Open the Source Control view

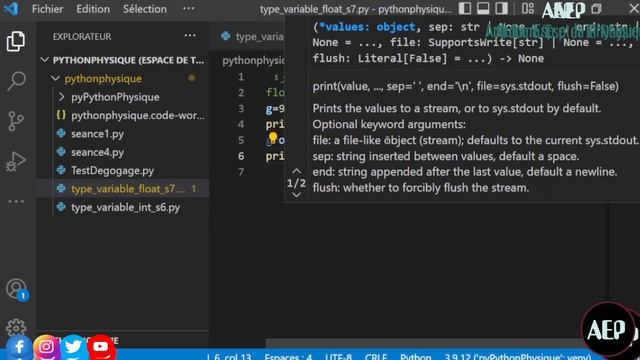[16, 121]
